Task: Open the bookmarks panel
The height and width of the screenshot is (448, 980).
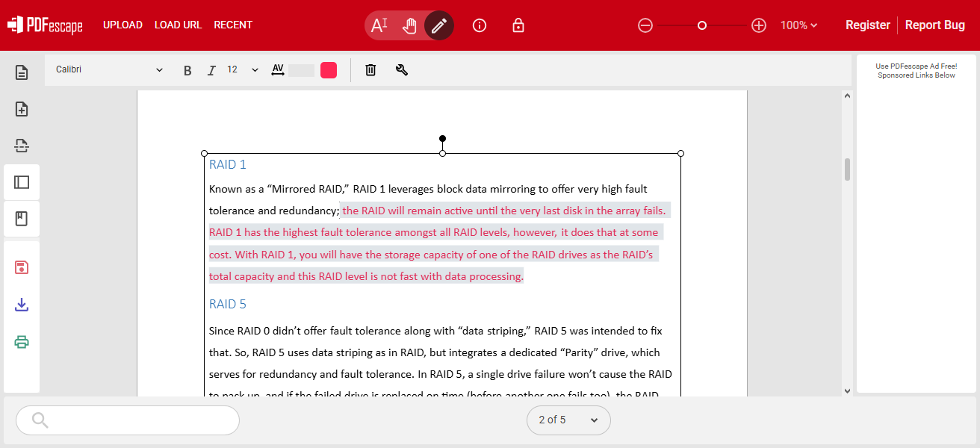Action: [22, 218]
